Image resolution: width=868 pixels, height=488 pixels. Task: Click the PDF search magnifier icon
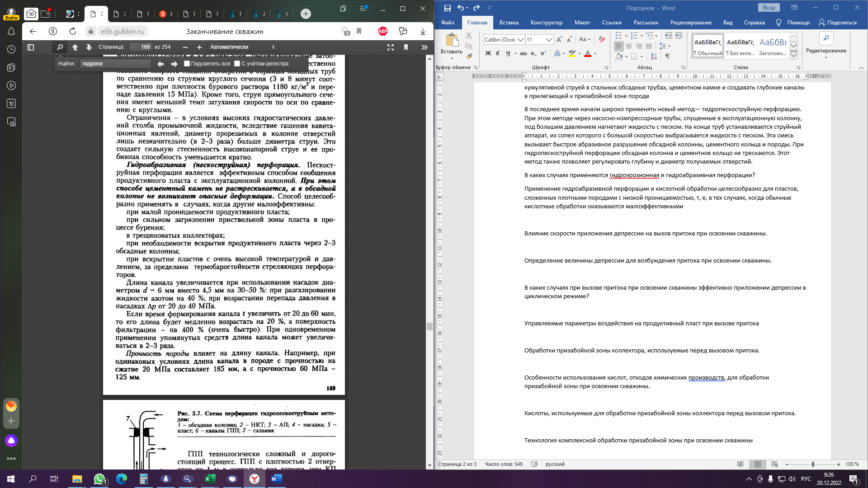click(60, 47)
